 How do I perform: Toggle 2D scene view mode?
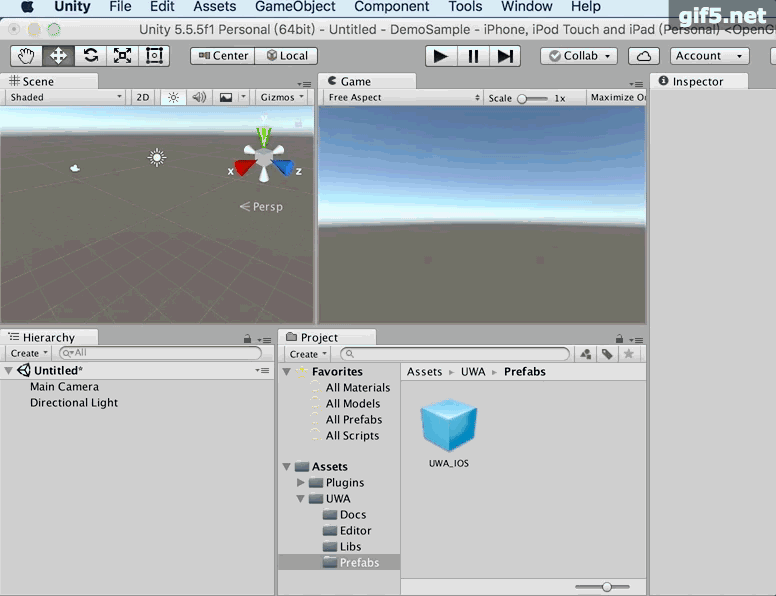[x=143, y=97]
